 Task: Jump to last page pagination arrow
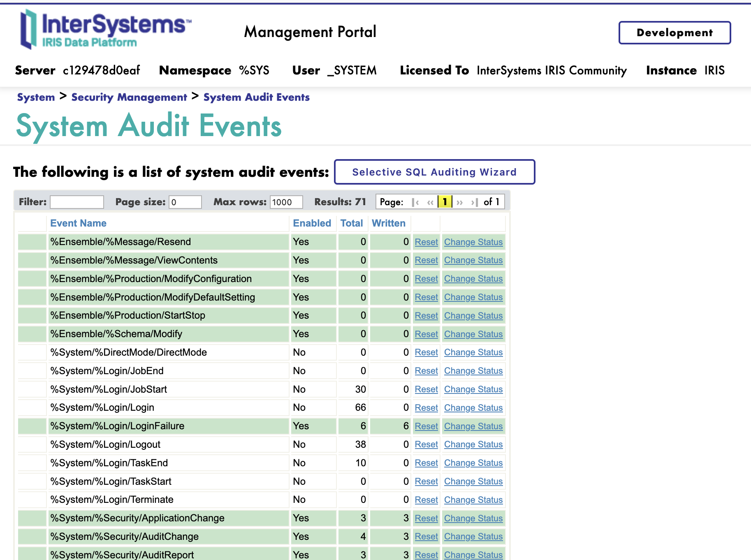(474, 202)
